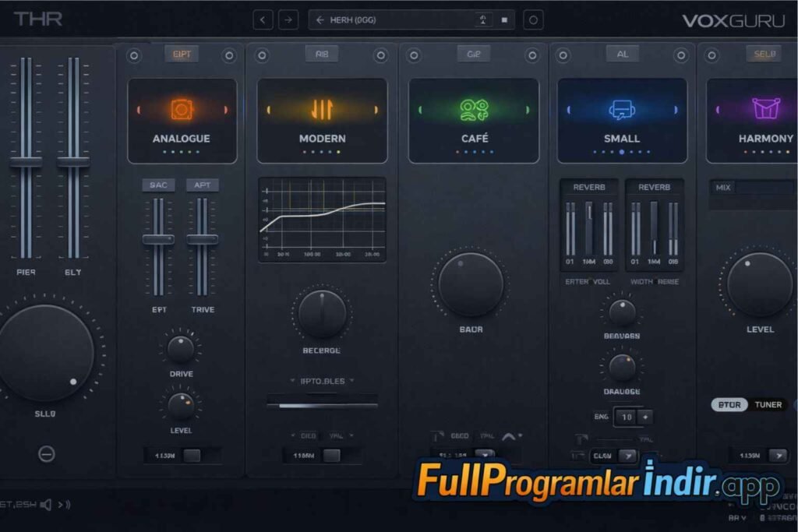The height and width of the screenshot is (532, 798).
Task: Click the blue Small room icon
Action: (x=622, y=110)
